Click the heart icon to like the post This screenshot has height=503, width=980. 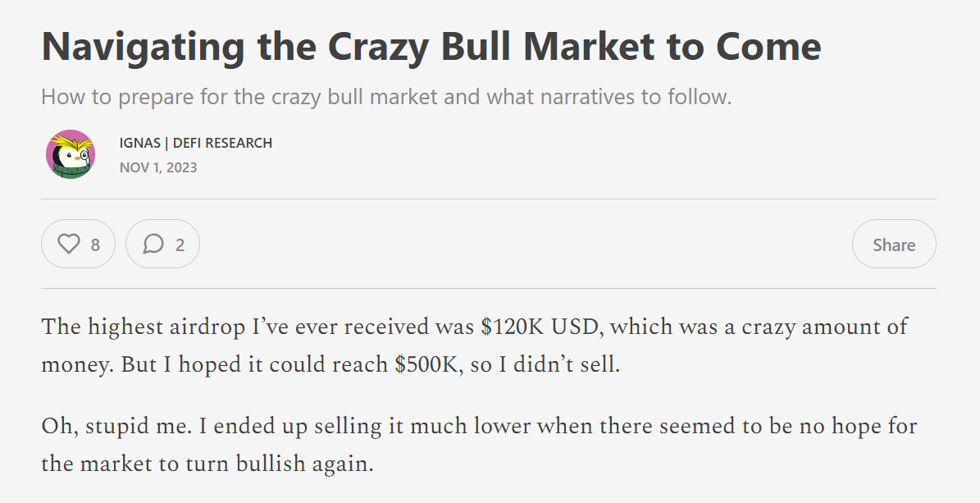[x=69, y=244]
